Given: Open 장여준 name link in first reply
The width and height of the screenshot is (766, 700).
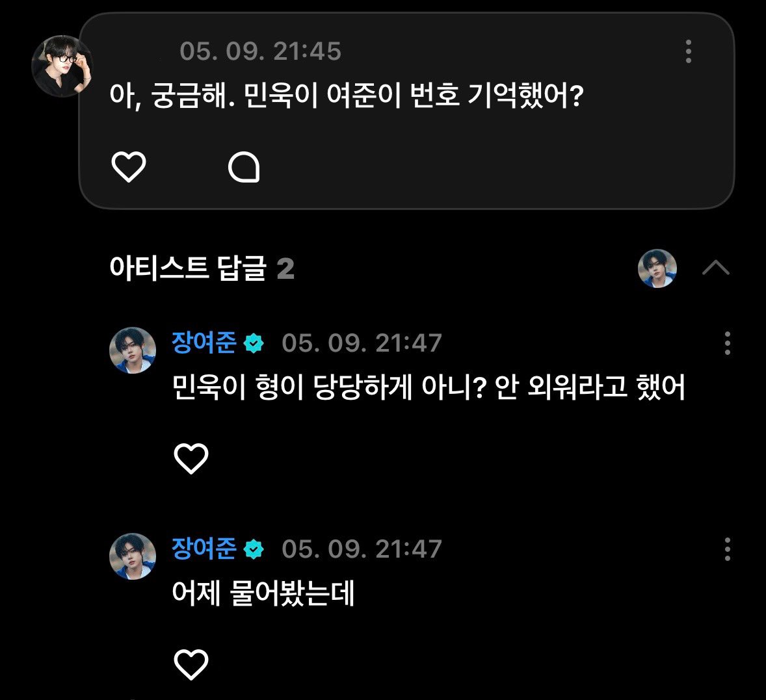Looking at the screenshot, I should [x=204, y=342].
